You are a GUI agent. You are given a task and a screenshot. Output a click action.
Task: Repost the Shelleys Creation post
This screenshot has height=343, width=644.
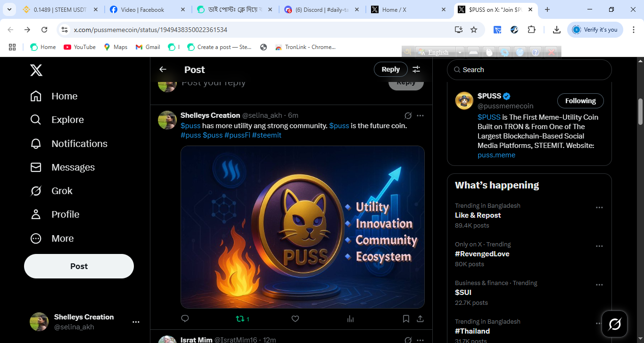tap(242, 318)
